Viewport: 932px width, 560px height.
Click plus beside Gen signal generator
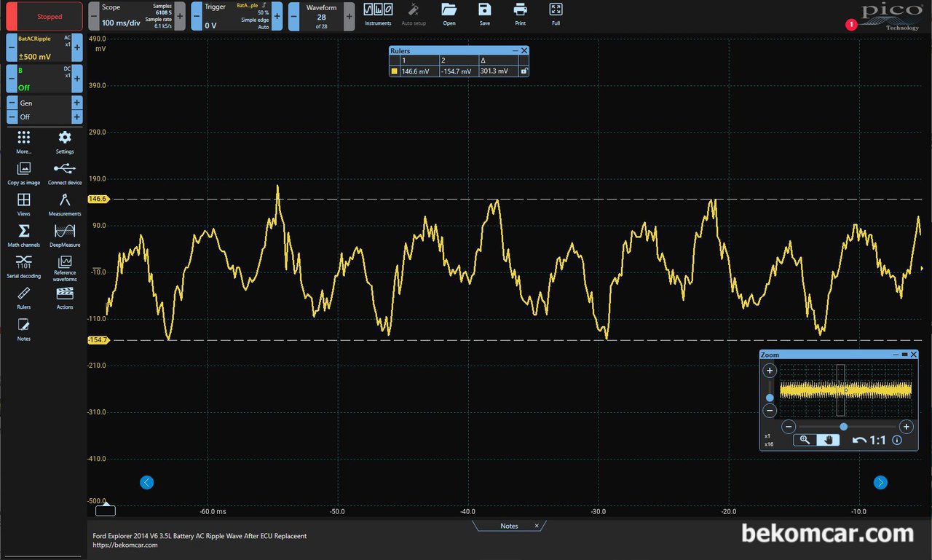point(76,103)
